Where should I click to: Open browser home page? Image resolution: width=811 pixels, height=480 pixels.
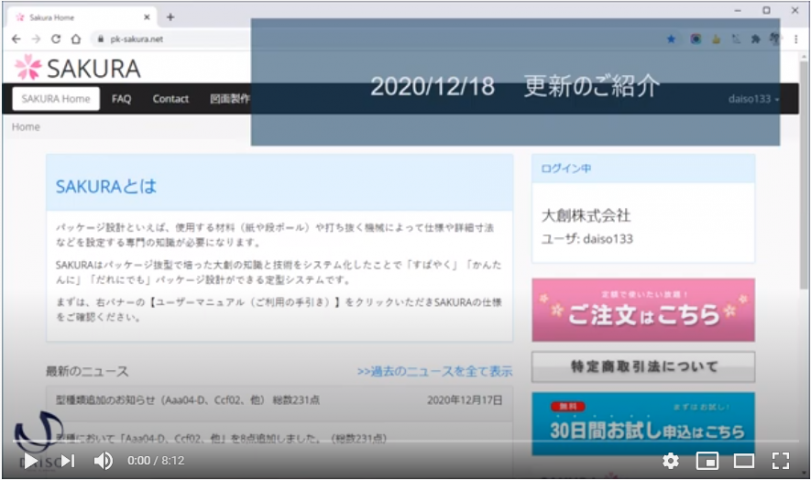coord(76,39)
